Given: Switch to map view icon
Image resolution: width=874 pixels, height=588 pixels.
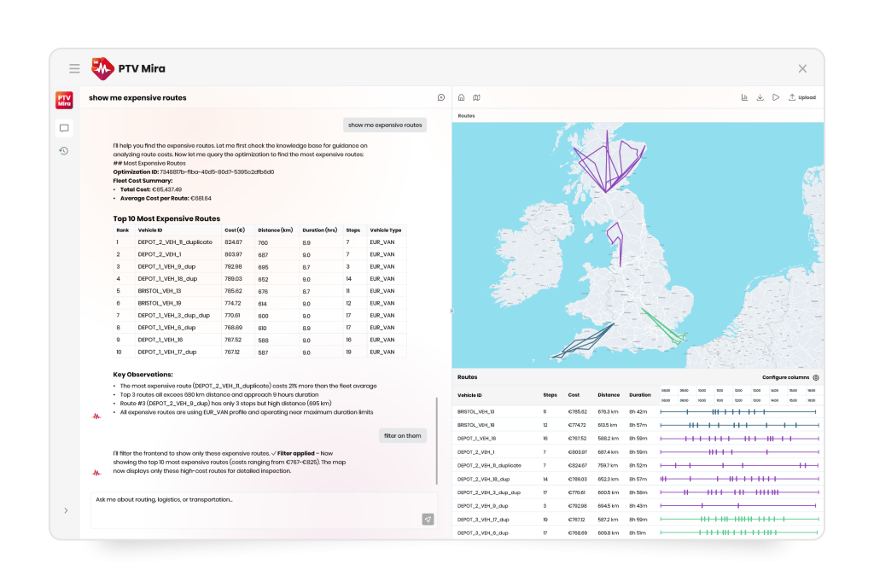Looking at the screenshot, I should click(x=476, y=97).
